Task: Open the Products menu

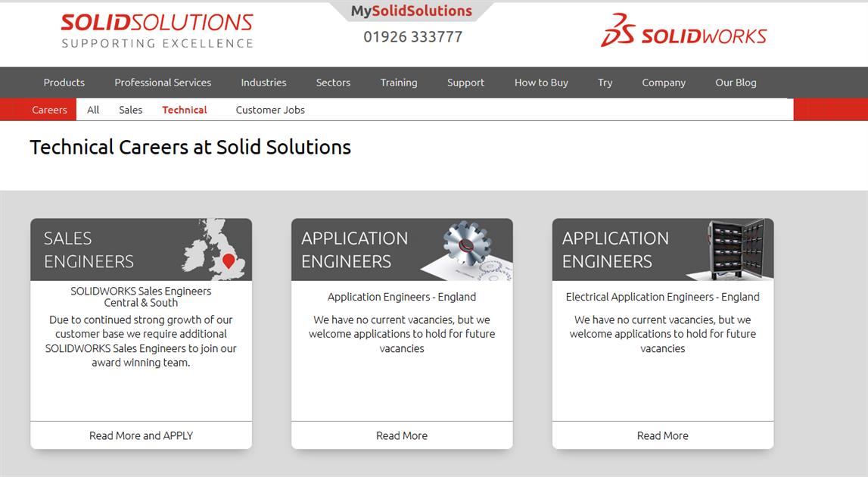Action: pos(64,83)
